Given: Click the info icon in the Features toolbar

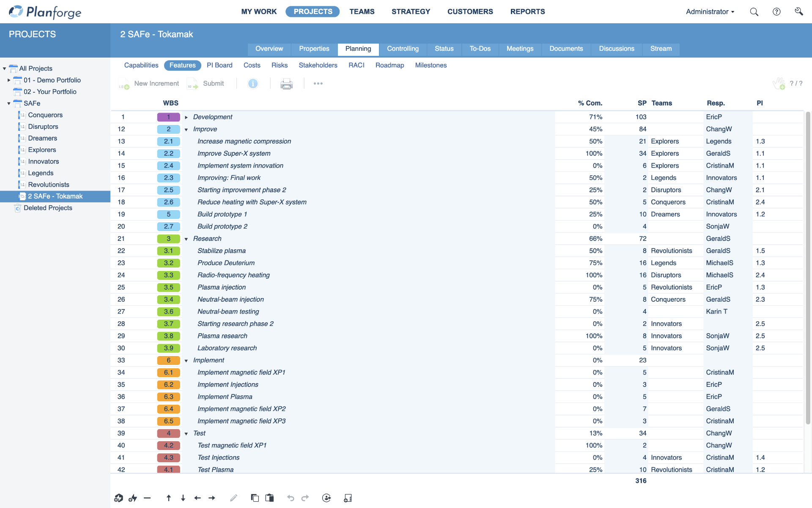Looking at the screenshot, I should (x=253, y=83).
